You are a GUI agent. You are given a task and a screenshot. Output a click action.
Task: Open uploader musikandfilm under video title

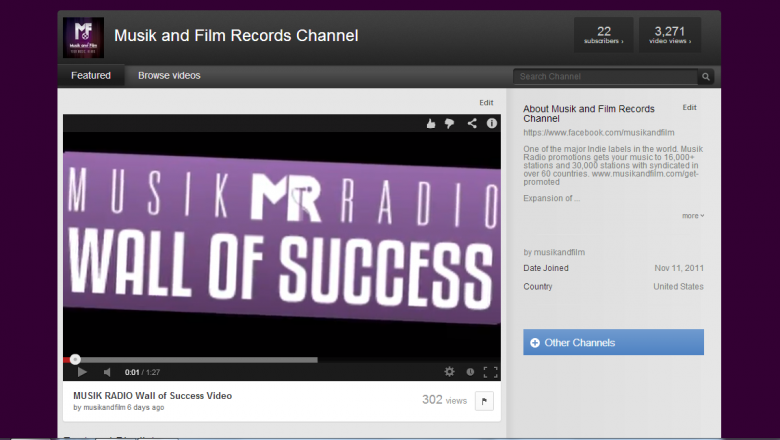[x=104, y=407]
